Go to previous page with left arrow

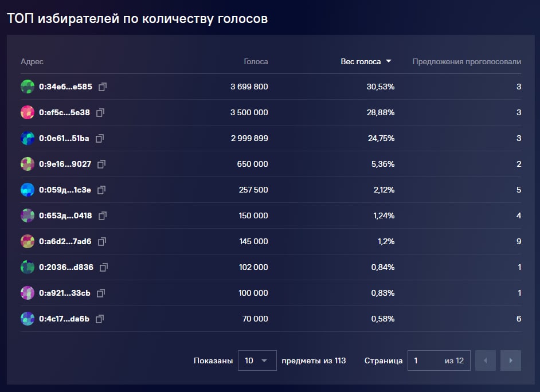(x=486, y=360)
